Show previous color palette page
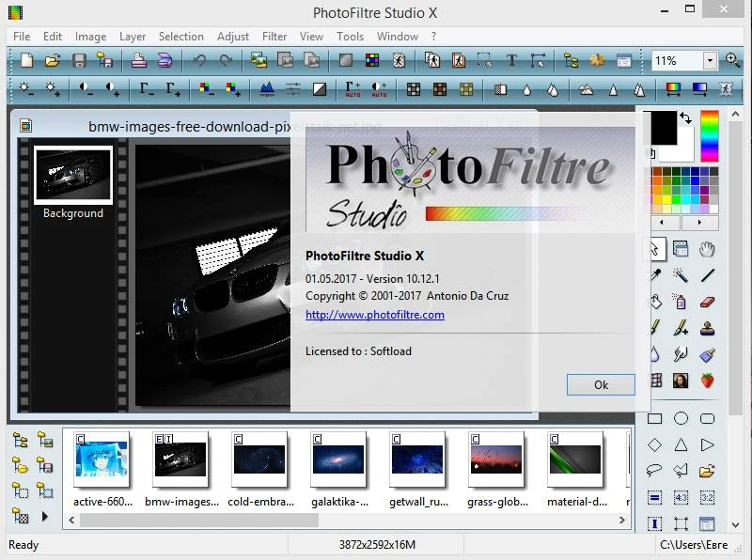752x560 pixels. (663, 223)
